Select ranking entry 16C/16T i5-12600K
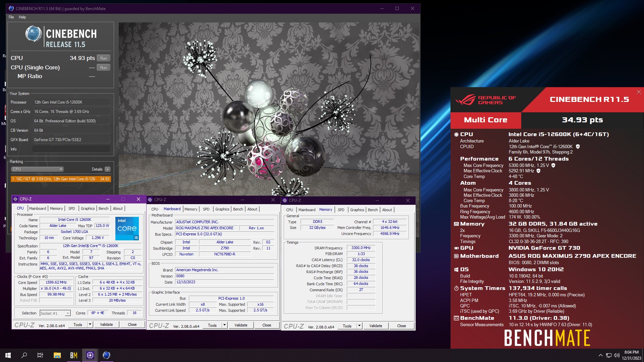Viewport: 644px width, 362px height. pyautogui.click(x=61, y=179)
